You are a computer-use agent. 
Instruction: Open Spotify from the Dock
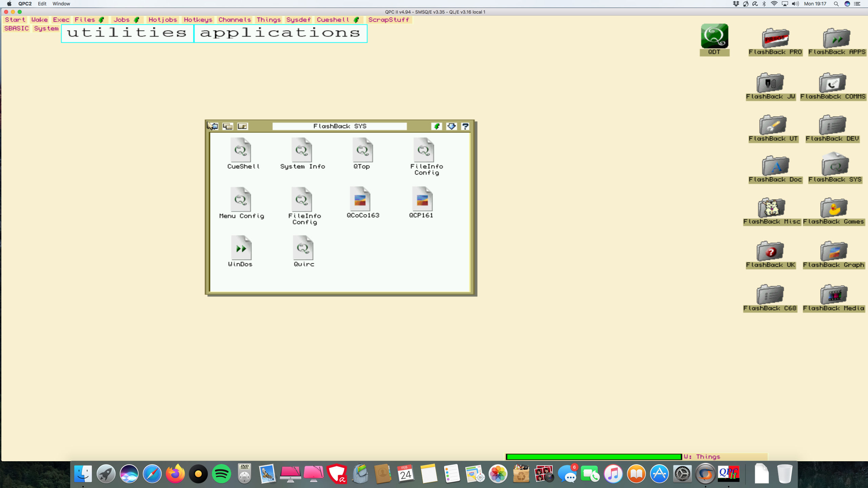[x=221, y=473]
